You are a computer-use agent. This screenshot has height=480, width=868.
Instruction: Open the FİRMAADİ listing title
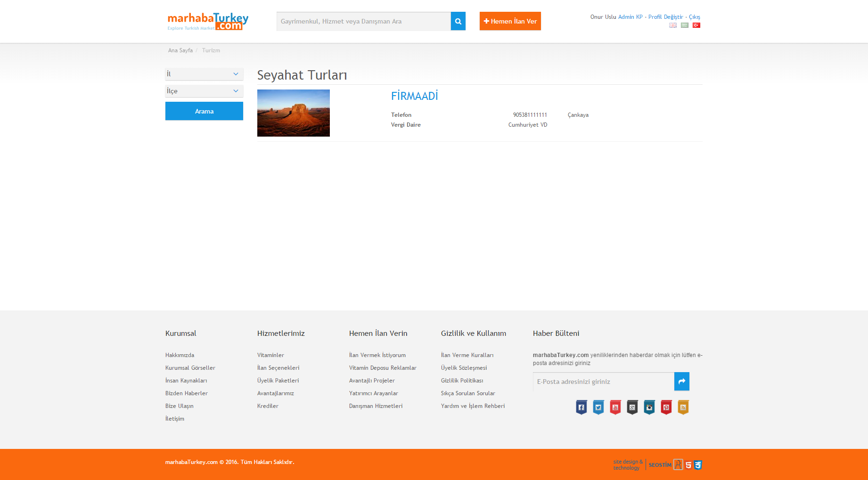414,96
